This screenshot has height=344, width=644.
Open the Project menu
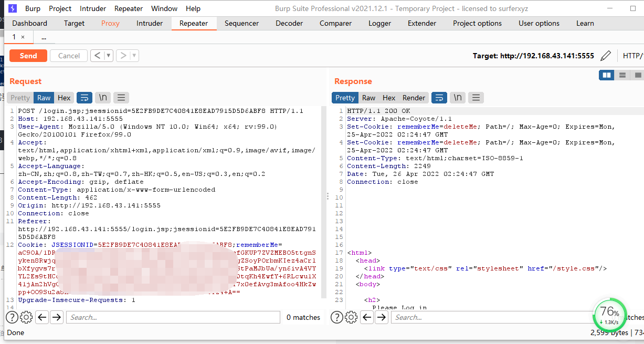(60, 8)
